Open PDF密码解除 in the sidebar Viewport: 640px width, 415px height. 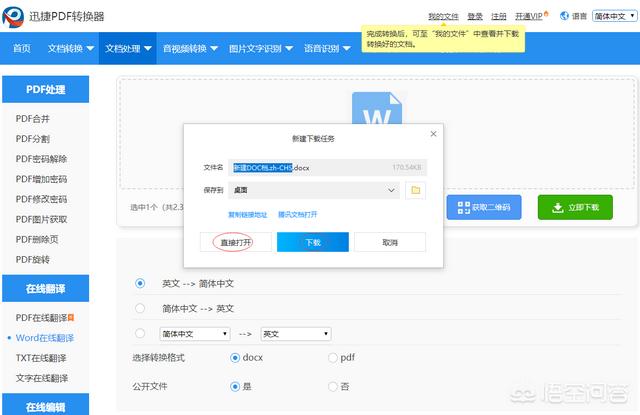pos(41,159)
